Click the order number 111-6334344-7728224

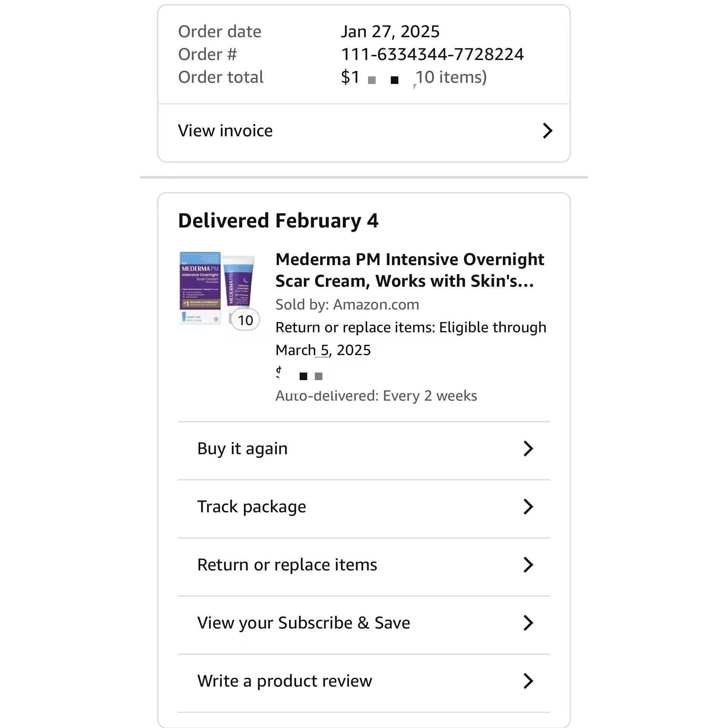click(x=432, y=54)
